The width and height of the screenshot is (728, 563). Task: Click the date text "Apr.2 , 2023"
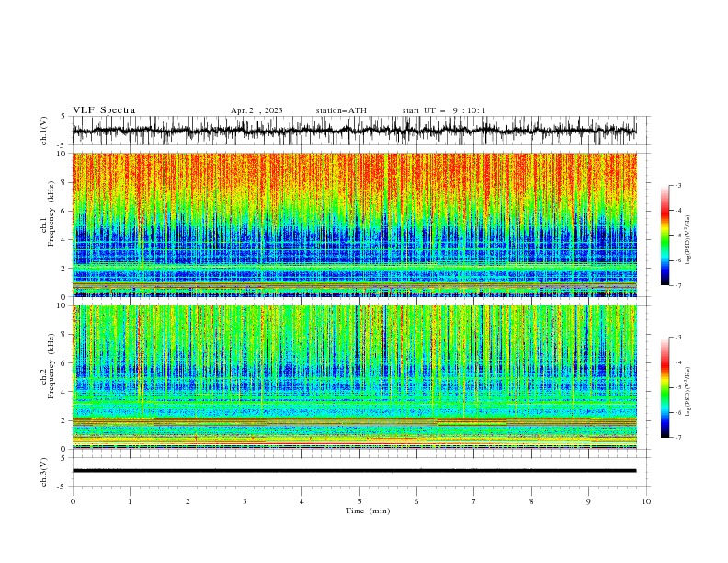(x=256, y=110)
